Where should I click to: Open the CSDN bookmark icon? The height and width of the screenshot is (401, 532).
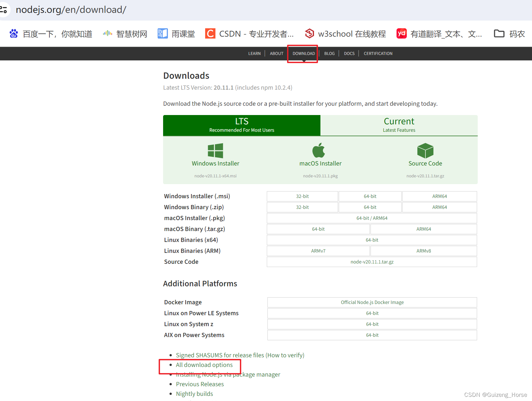210,33
